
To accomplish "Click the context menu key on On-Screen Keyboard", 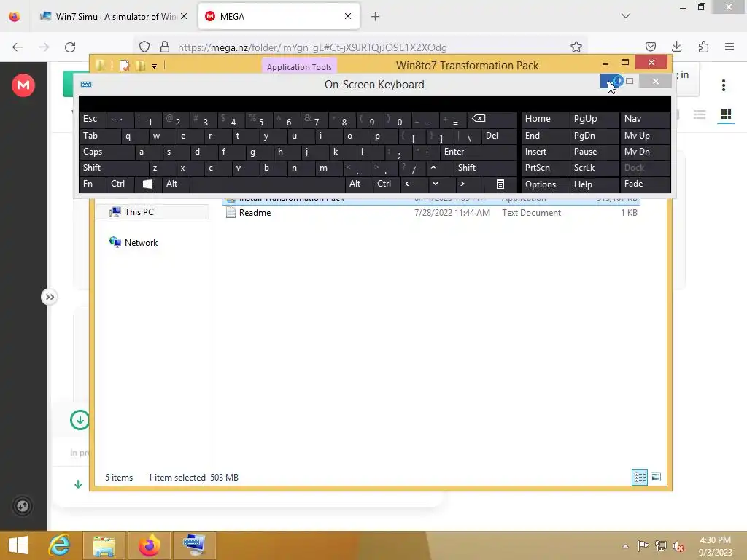I will [500, 184].
